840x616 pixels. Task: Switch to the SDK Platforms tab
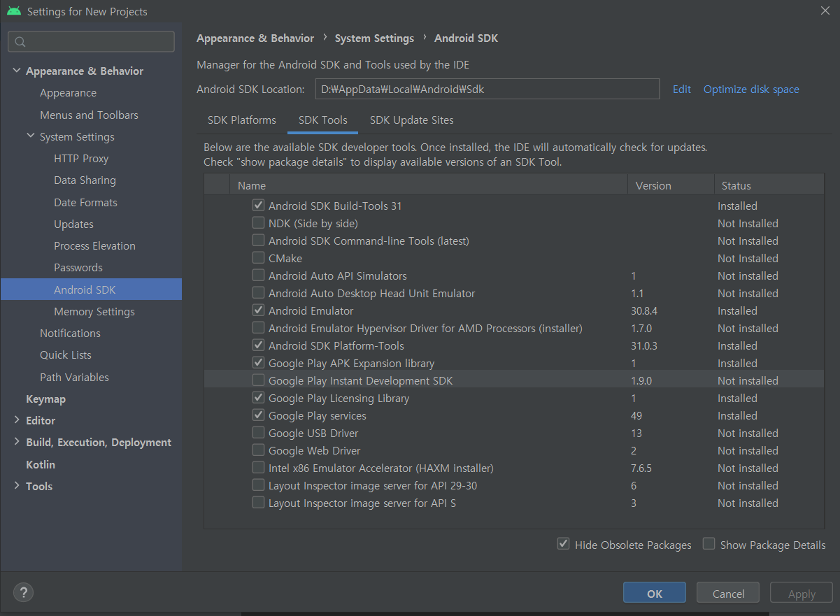click(242, 120)
